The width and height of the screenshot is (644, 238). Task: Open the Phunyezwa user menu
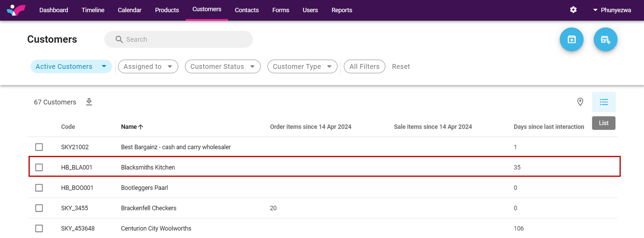[x=612, y=10]
